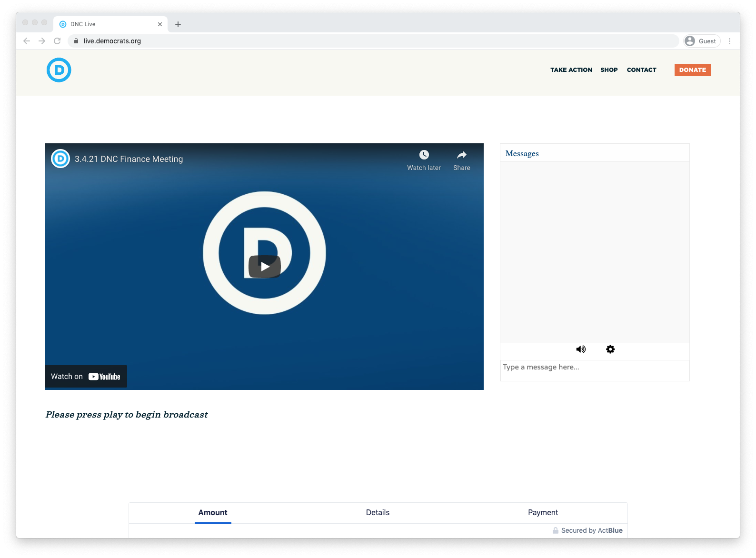
Task: Open the browser three-dot menu
Action: [x=729, y=41]
